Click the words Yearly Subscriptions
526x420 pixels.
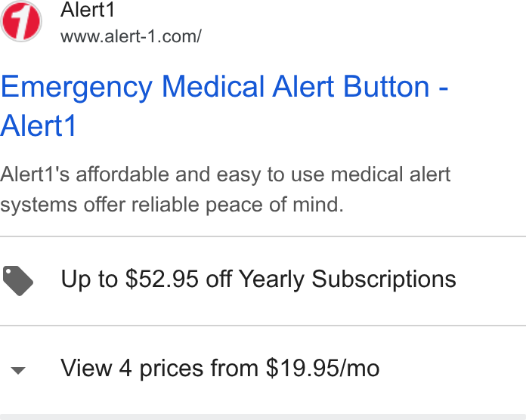[347, 279]
